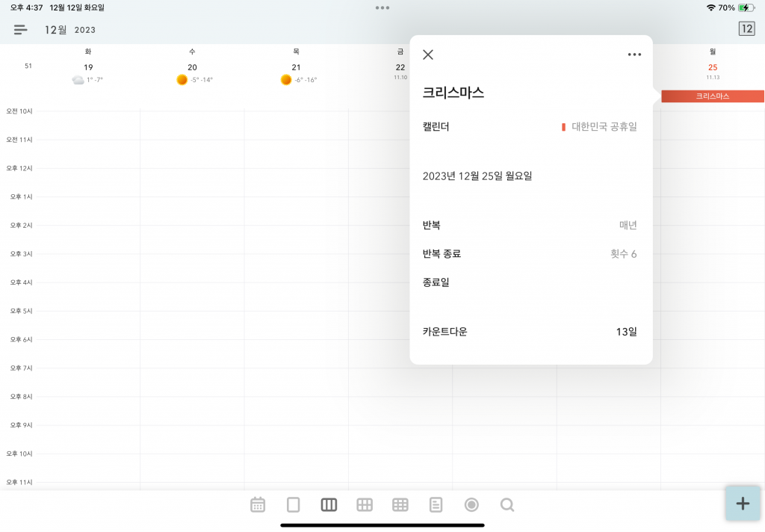Viewport: 765px width, 532px height.
Task: Open the sidebar hamburger menu
Action: (x=20, y=30)
